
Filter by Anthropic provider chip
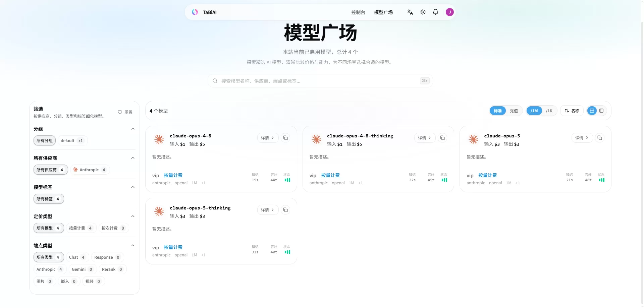pos(90,170)
